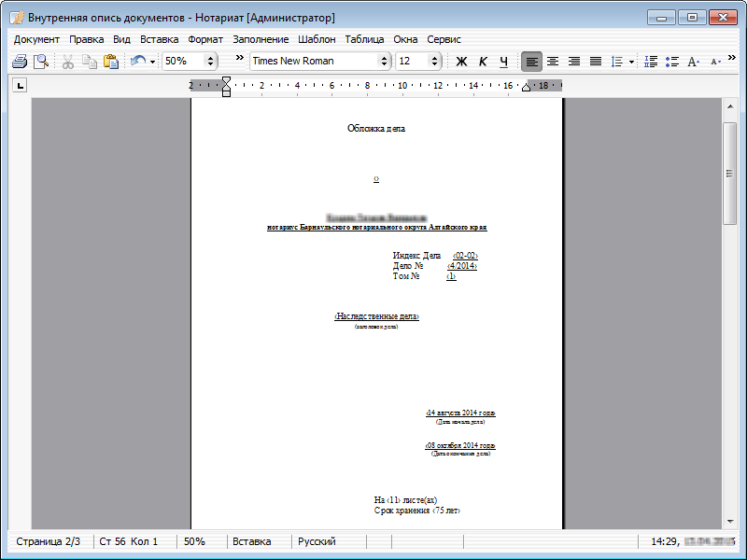Click the Русский language field in the status bar
Viewport: 747px width, 560px height.
click(317, 541)
